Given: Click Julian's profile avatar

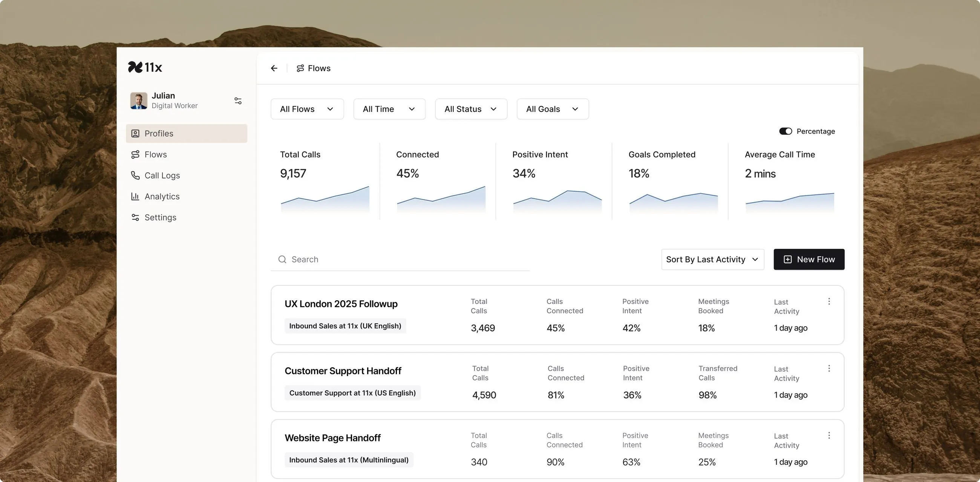Looking at the screenshot, I should (x=138, y=100).
